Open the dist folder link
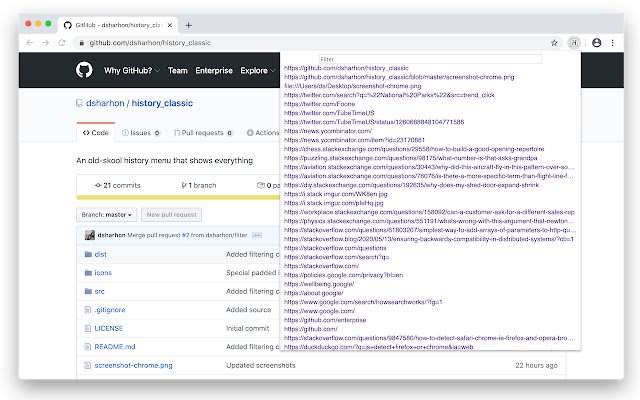This screenshot has width=640, height=400. [x=100, y=254]
